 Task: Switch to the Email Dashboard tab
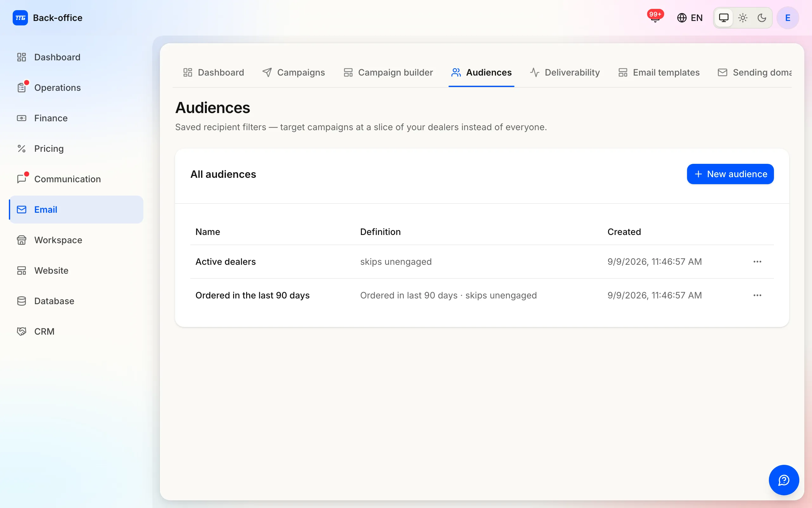[x=214, y=72]
